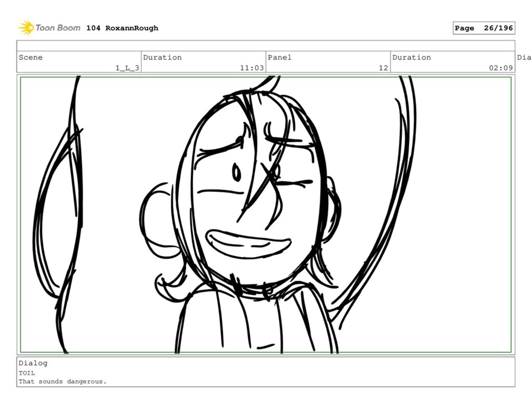
Task: Select the 'Panel' header label
Action: tap(280, 57)
